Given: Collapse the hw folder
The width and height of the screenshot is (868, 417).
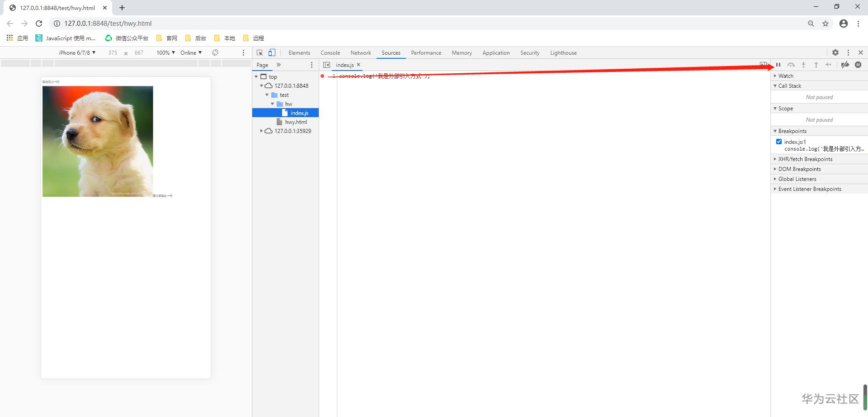Looking at the screenshot, I should [273, 104].
